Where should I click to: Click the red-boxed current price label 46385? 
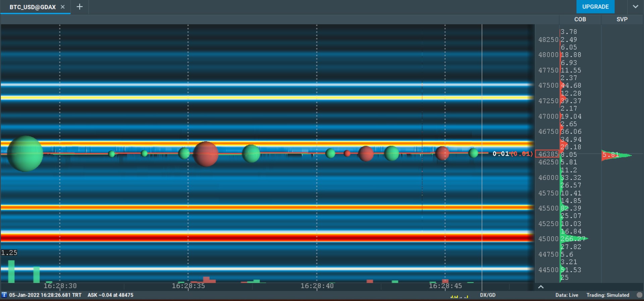click(547, 154)
